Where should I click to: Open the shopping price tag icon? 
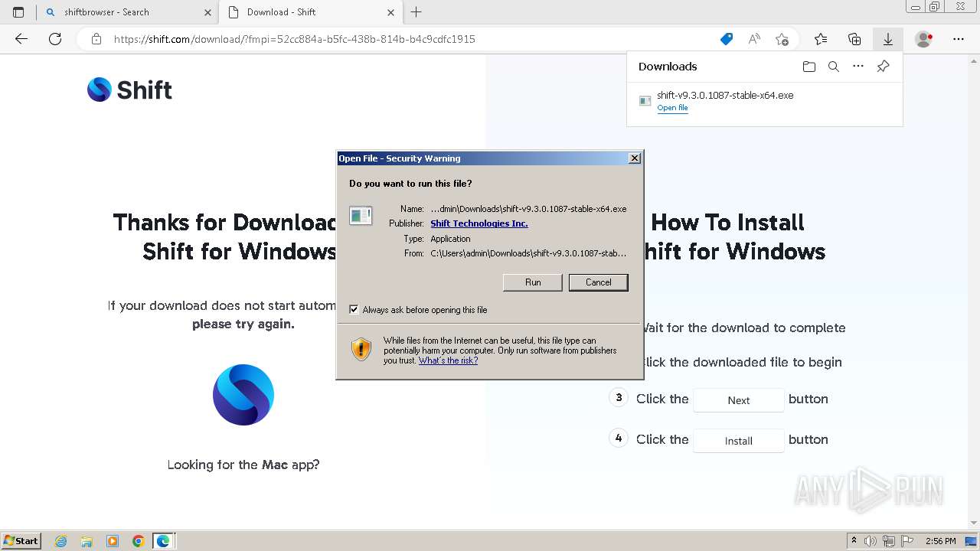click(727, 39)
